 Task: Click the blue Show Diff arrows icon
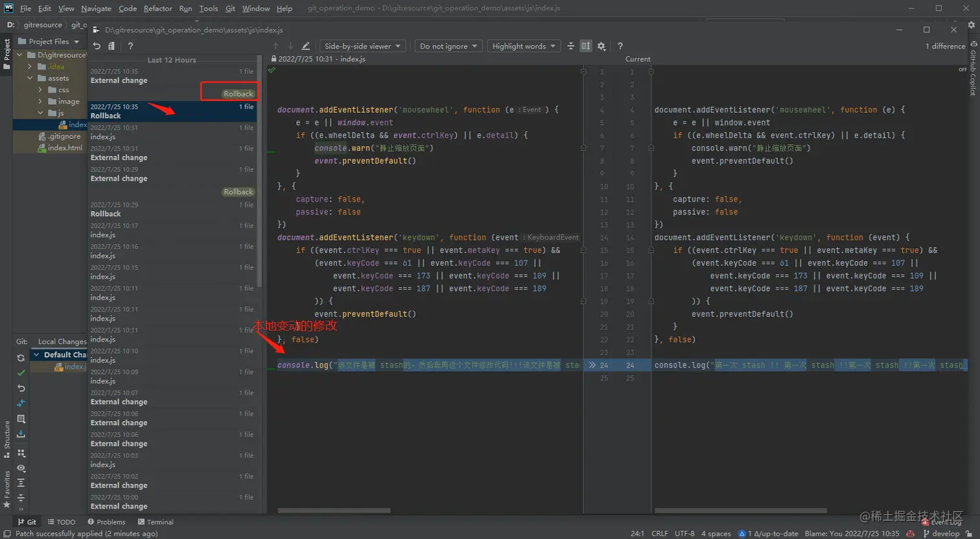coord(21,403)
